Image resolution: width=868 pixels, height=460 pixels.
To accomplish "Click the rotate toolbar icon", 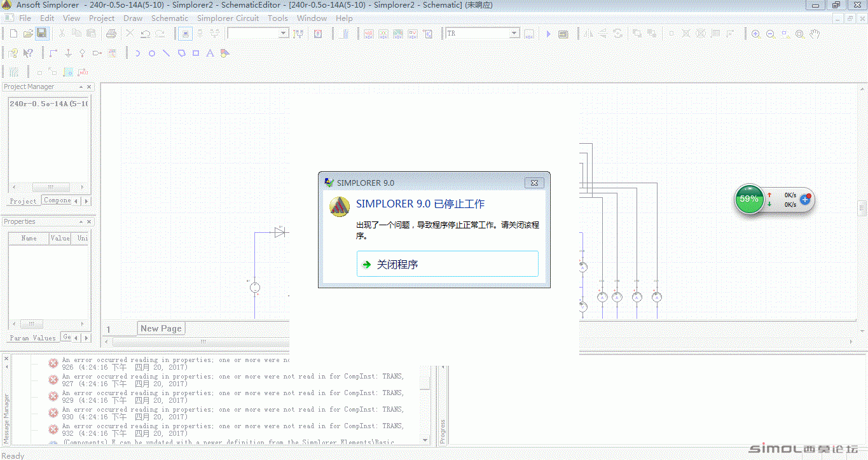I will [x=617, y=34].
